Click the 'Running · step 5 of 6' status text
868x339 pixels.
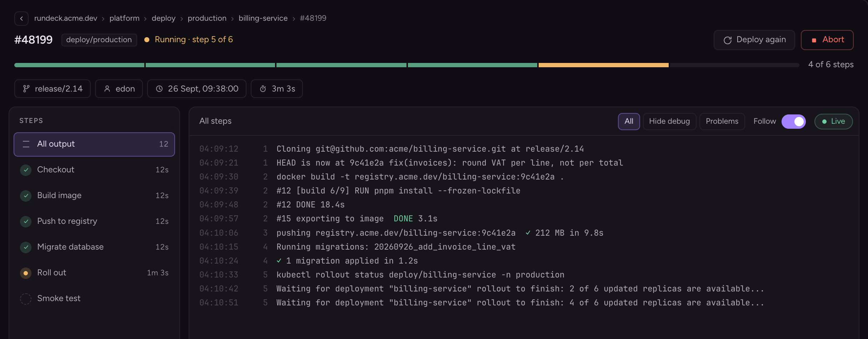point(194,40)
